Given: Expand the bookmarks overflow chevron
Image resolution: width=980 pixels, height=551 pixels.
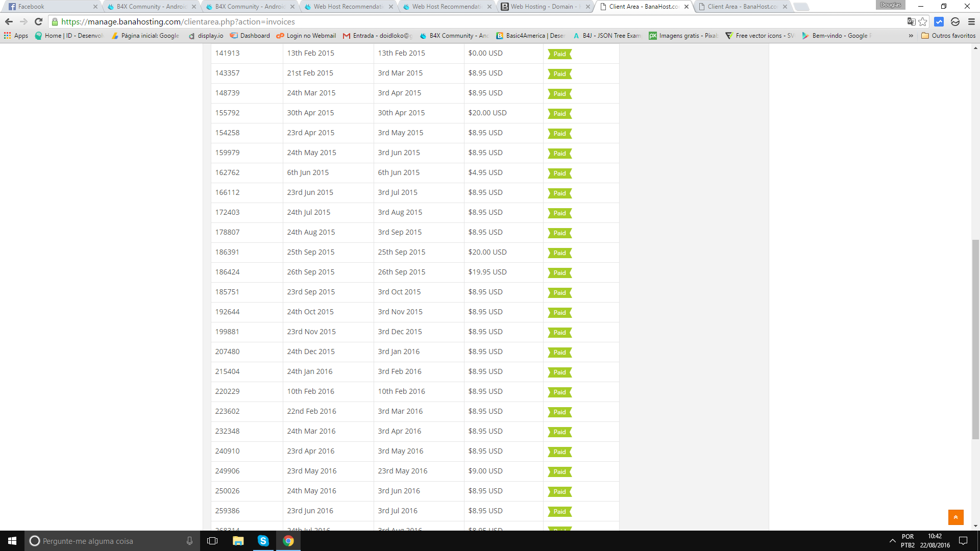Looking at the screenshot, I should click(911, 36).
